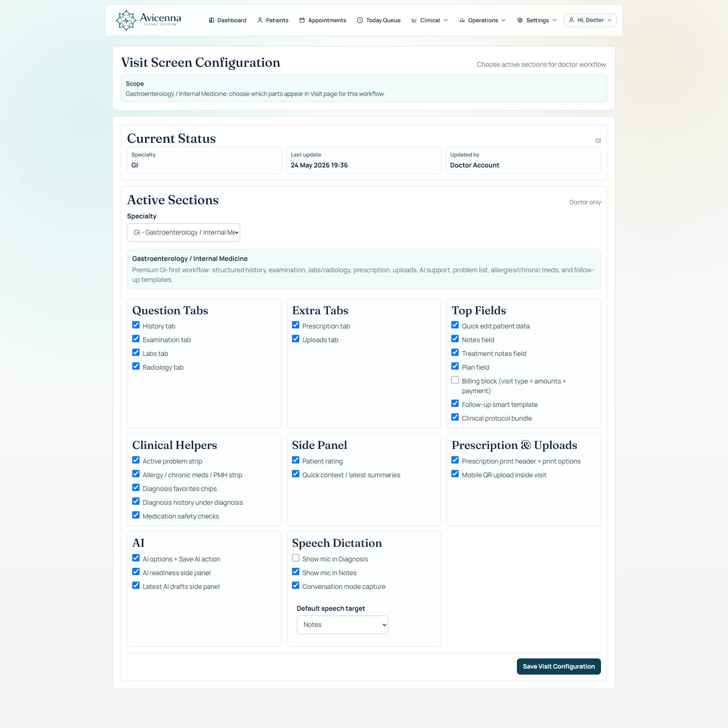728x728 pixels.
Task: Disable Quick edit patient data
Action: [x=455, y=325]
